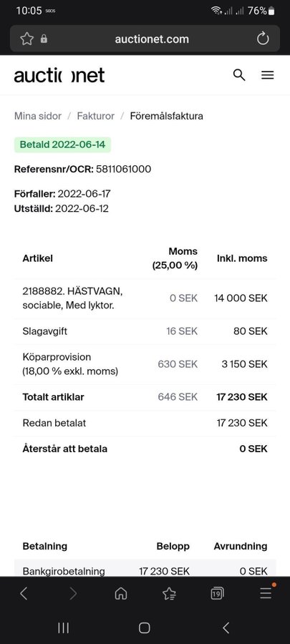Go to the auctionet logo homepage
Viewport: 290px width, 644px height.
pyautogui.click(x=59, y=76)
